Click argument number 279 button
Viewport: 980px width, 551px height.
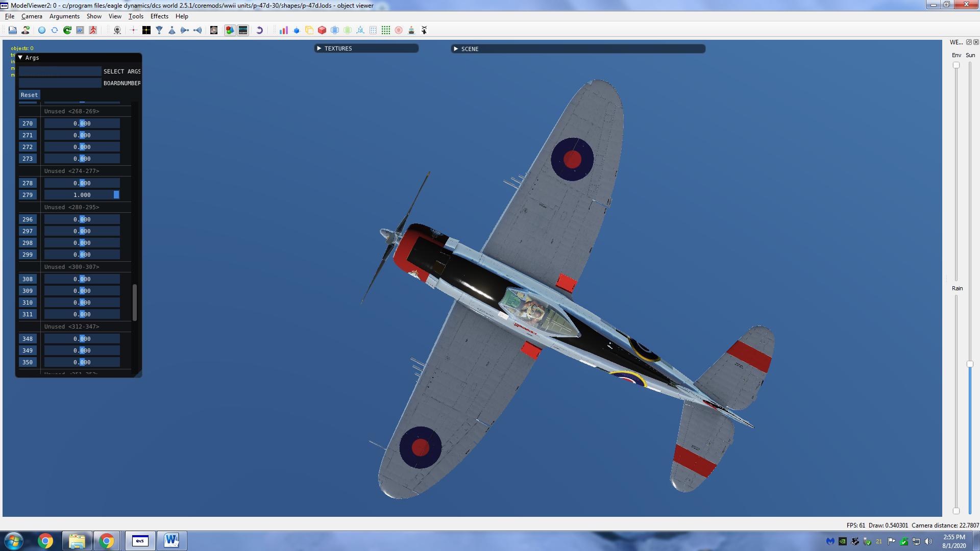click(28, 195)
